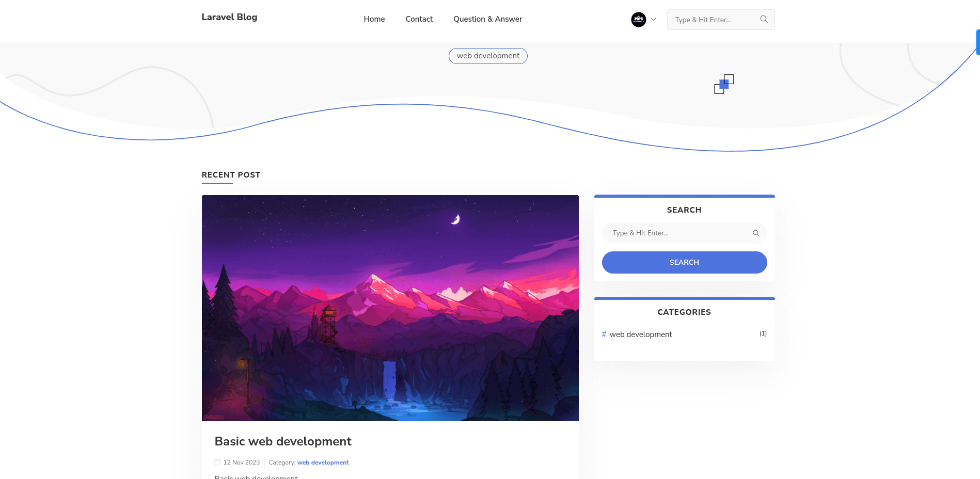
Task: Expand the web development tag filter
Action: (487, 56)
